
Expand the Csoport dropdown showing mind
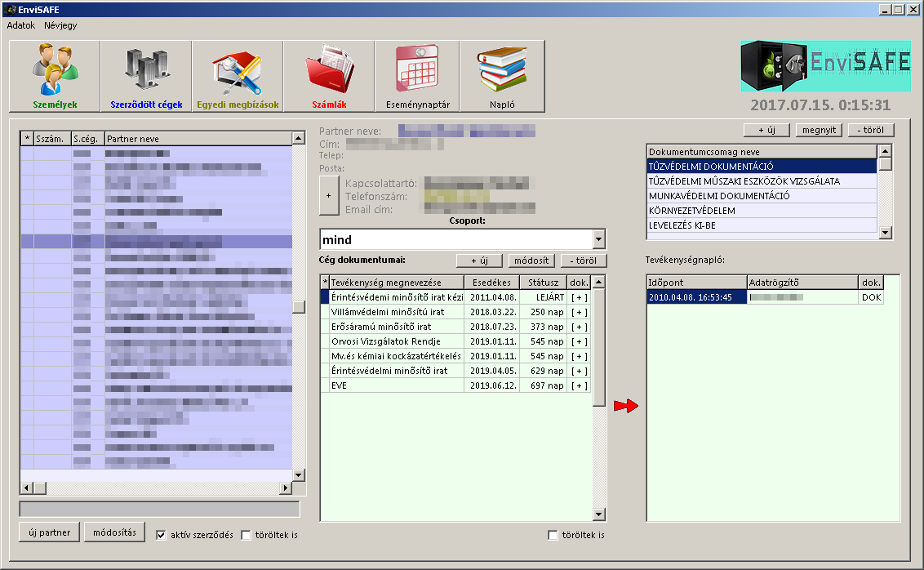click(600, 239)
